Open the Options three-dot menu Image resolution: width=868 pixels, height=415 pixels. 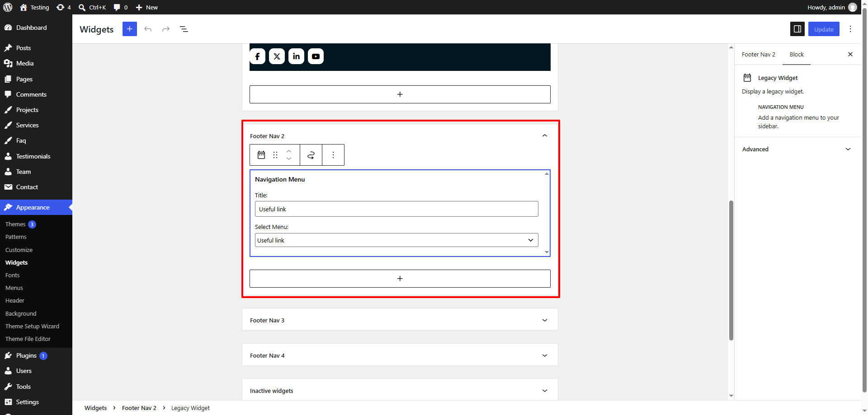pos(850,29)
